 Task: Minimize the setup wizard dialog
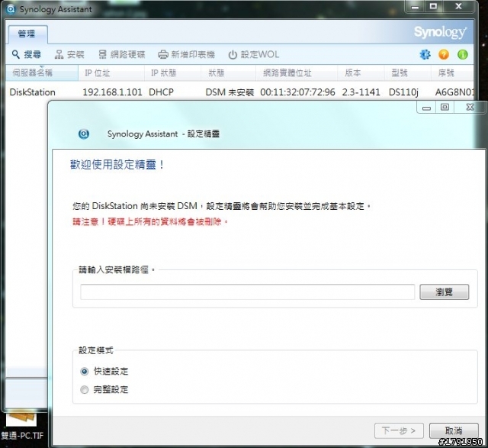tap(426, 108)
